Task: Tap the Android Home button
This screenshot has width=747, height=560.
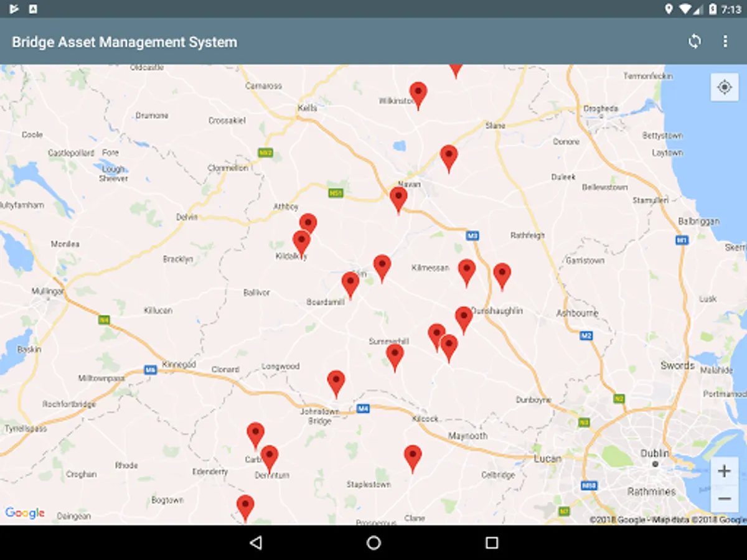Action: tap(374, 543)
